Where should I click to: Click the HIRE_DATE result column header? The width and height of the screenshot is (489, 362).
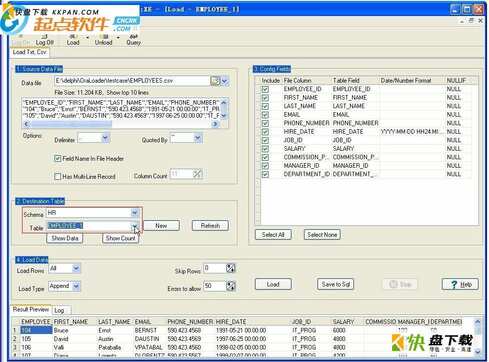[x=252, y=322]
